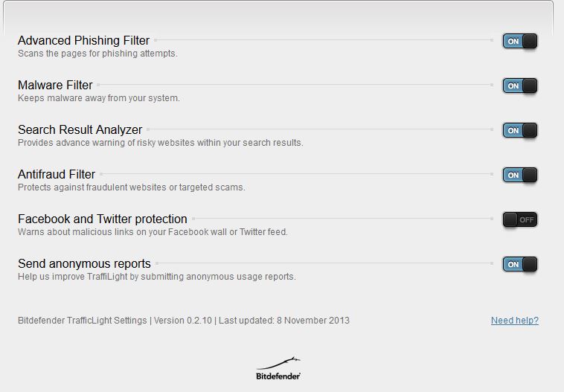564x392 pixels.
Task: Click the Bitdefender logo at bottom
Action: [278, 369]
